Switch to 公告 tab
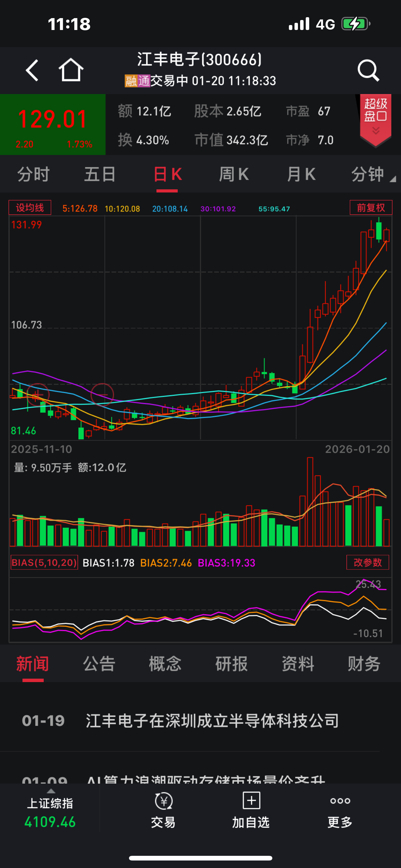This screenshot has height=868, width=401. point(99,664)
